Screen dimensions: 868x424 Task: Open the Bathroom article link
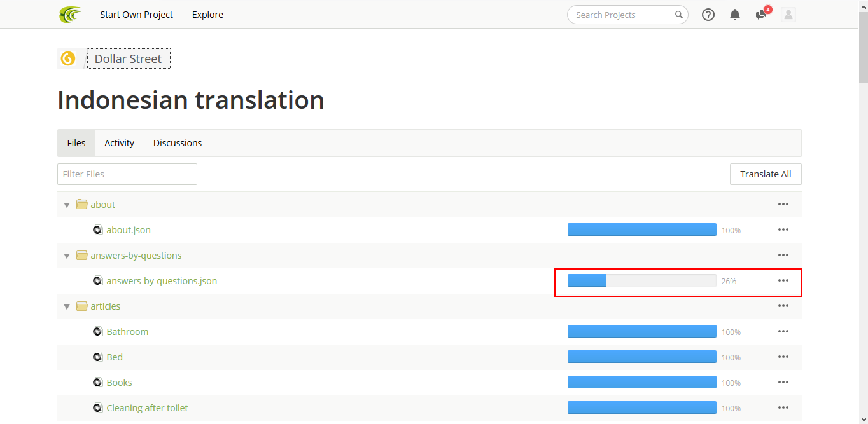point(127,332)
